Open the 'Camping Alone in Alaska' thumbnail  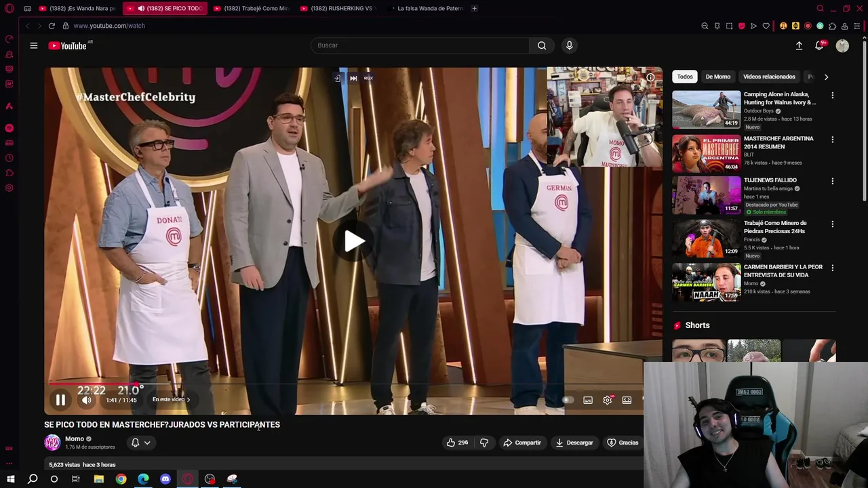[707, 109]
